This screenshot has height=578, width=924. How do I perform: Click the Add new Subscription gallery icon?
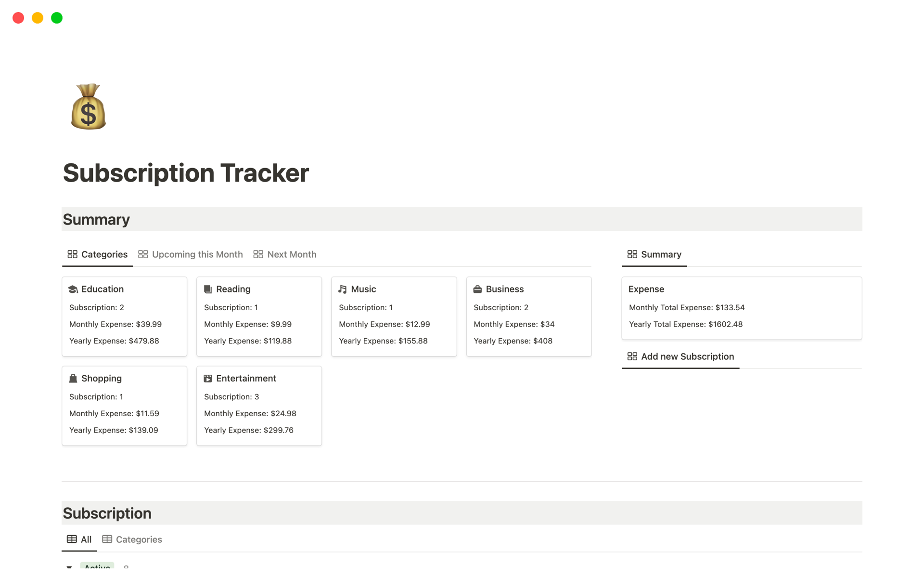[x=632, y=356]
